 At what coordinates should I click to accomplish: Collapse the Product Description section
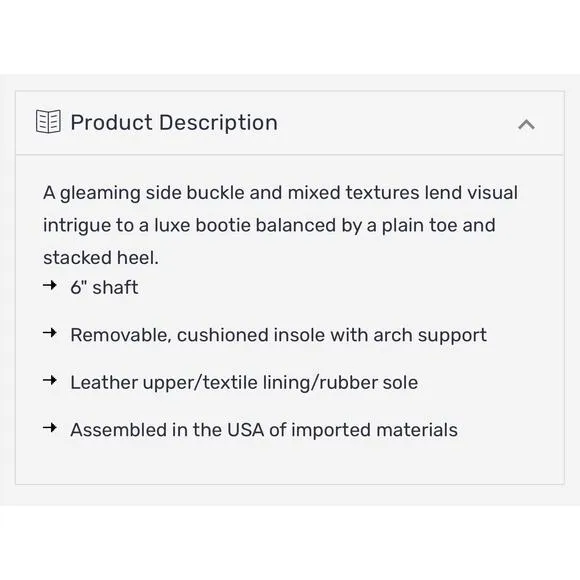click(x=526, y=125)
